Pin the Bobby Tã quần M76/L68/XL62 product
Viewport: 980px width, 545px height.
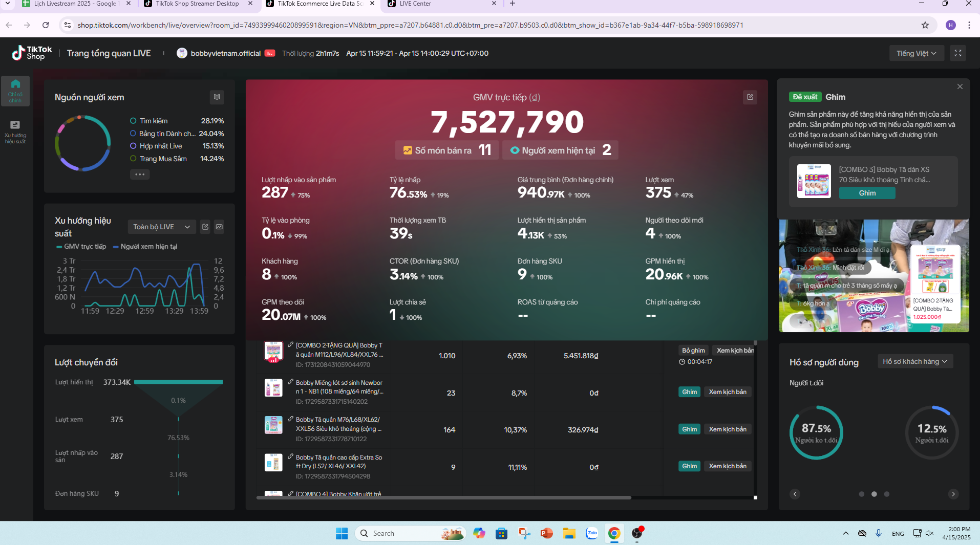pos(689,429)
